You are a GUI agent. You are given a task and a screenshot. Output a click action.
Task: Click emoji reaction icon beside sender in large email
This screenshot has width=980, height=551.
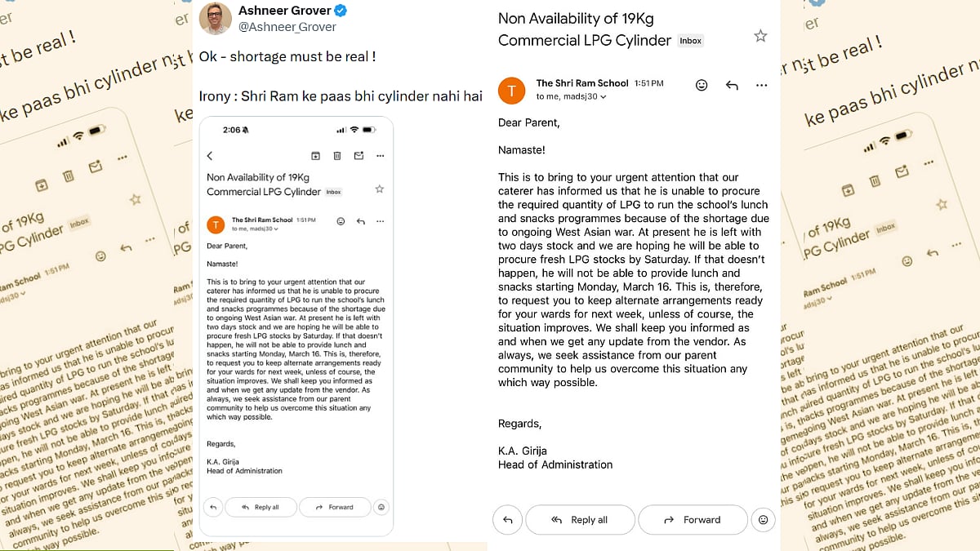[x=702, y=86]
